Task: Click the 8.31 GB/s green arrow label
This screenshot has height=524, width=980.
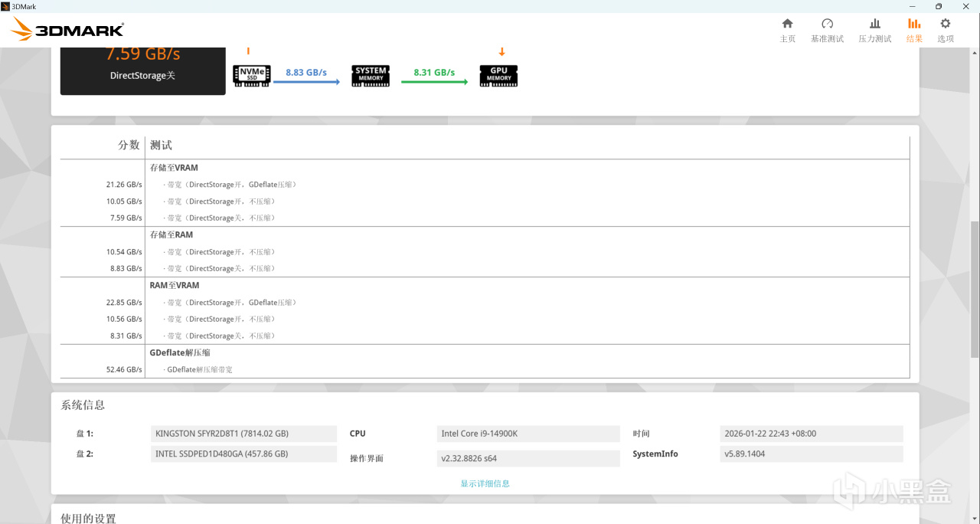Action: (434, 73)
